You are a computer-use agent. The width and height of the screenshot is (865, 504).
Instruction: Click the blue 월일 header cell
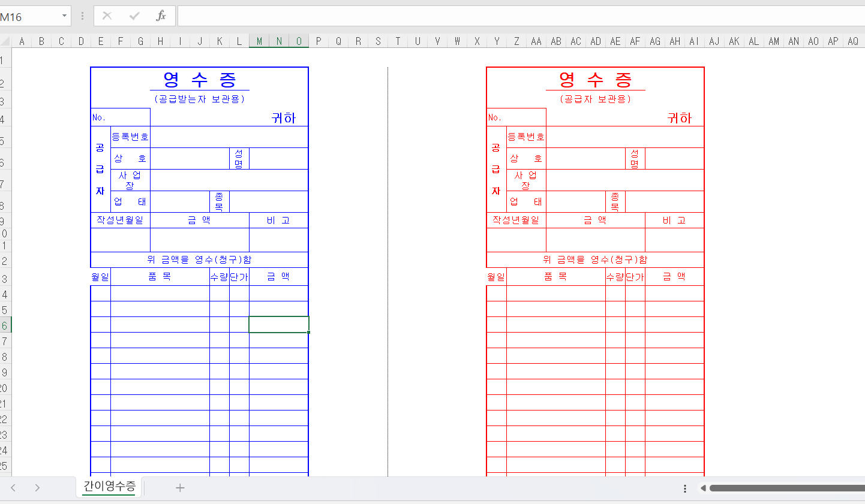point(100,276)
